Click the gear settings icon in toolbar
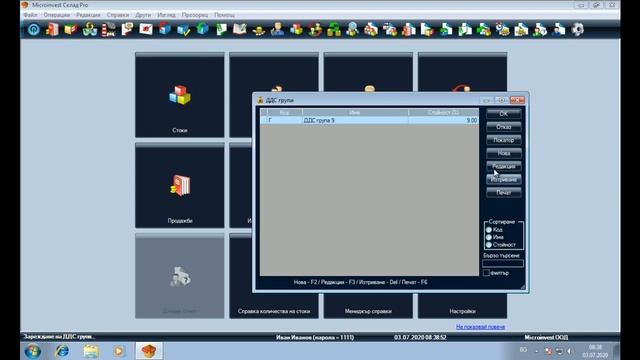Viewport: 640px width, 360px height. tap(578, 29)
